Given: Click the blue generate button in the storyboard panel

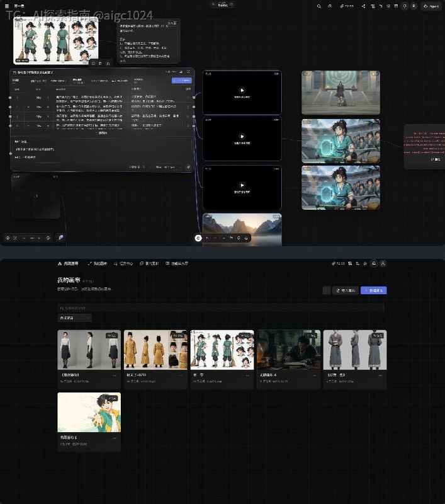Looking at the screenshot, I should click(x=182, y=81).
